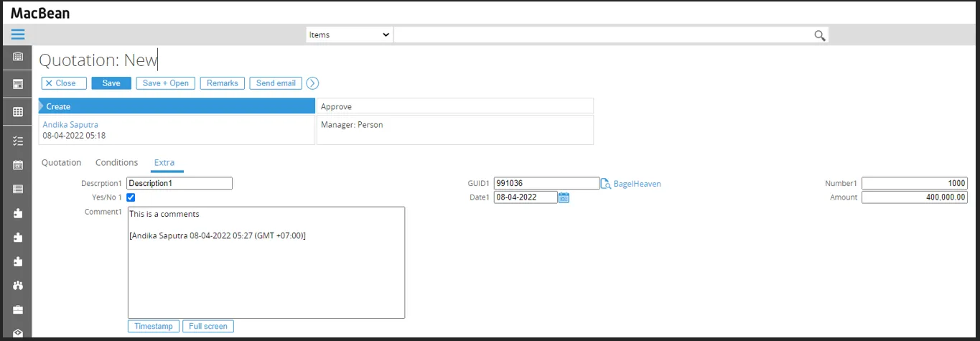This screenshot has height=341, width=980.
Task: Open the Items search category dropdown
Action: coord(349,34)
